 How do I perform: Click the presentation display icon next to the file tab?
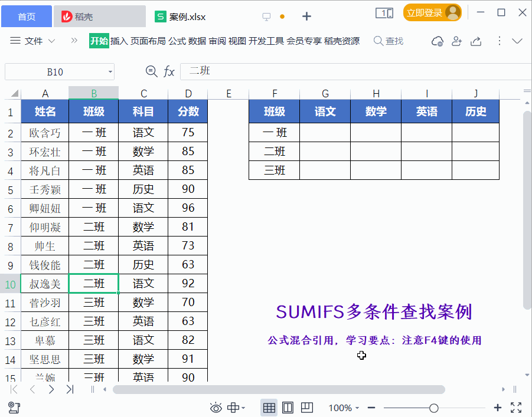pyautogui.click(x=267, y=17)
